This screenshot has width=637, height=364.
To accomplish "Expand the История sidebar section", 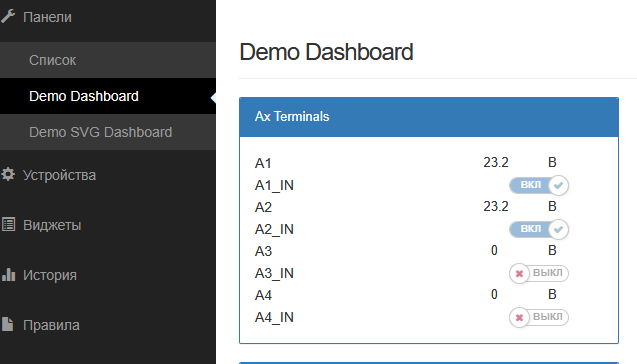I will tap(108, 275).
